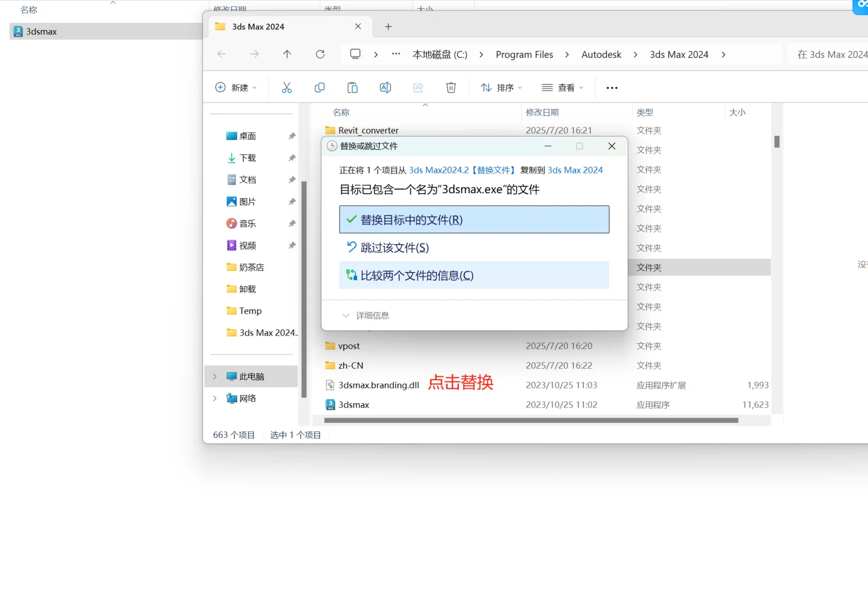This screenshot has width=868, height=591.
Task: Choose Compare info for both files
Action: (474, 275)
